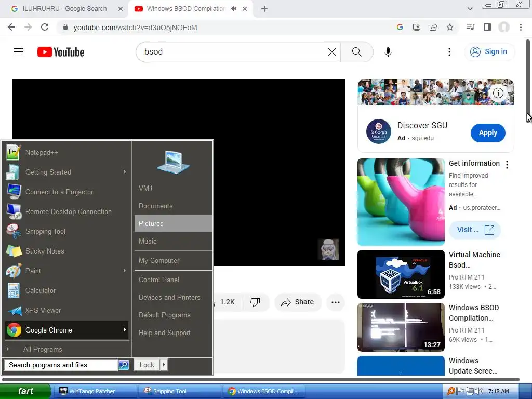Open the VM1 user folder
The width and height of the screenshot is (532, 399).
coord(174,188)
